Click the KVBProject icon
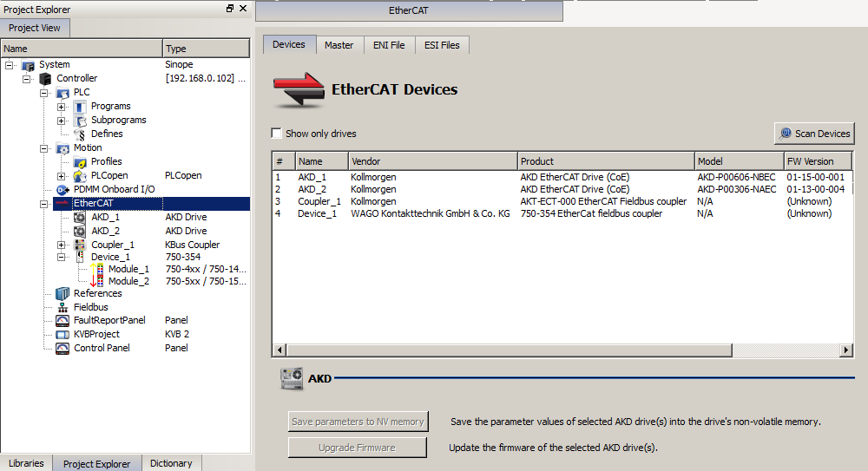 pos(62,334)
